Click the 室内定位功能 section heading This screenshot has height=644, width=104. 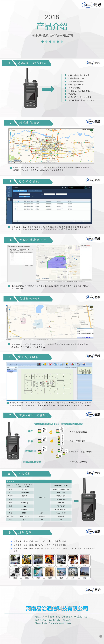coord(28,357)
